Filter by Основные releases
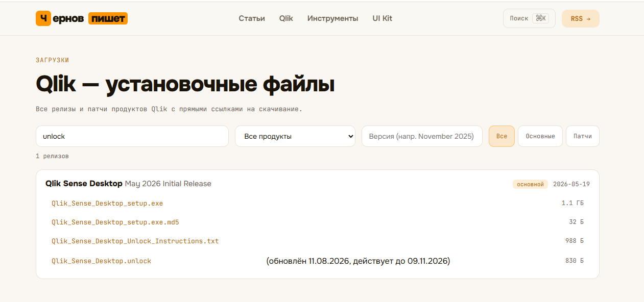The image size is (644, 302). (540, 136)
